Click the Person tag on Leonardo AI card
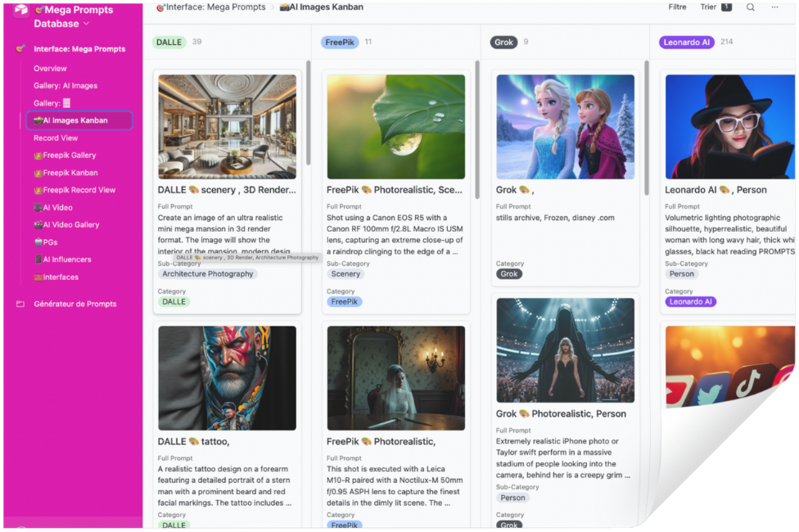This screenshot has width=799, height=532. pyautogui.click(x=681, y=273)
